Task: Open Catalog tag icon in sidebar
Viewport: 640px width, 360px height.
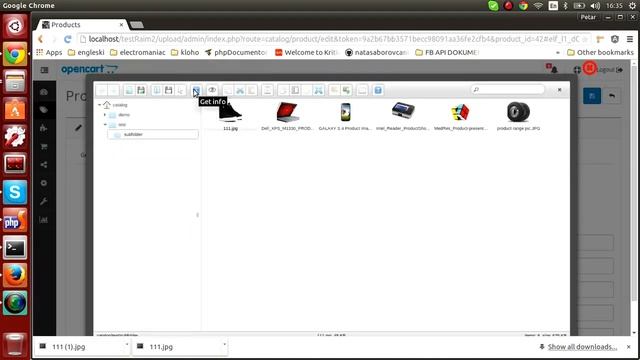Action: [44, 110]
